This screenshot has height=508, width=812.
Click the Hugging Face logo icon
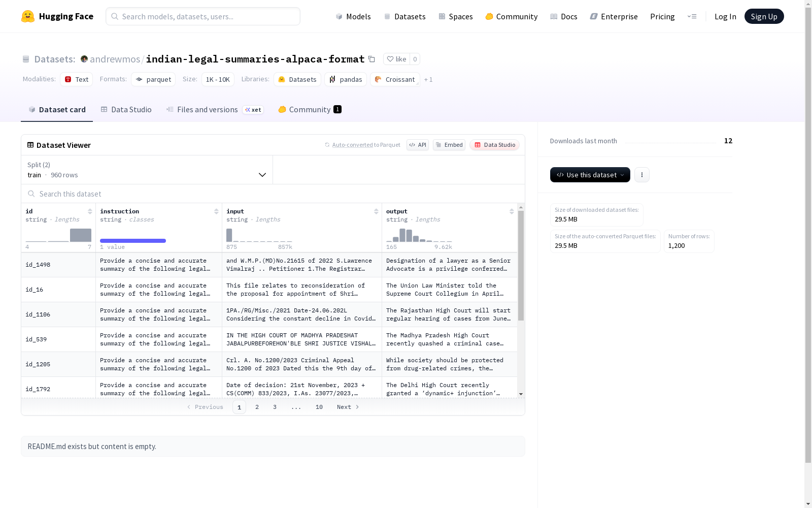coord(28,16)
